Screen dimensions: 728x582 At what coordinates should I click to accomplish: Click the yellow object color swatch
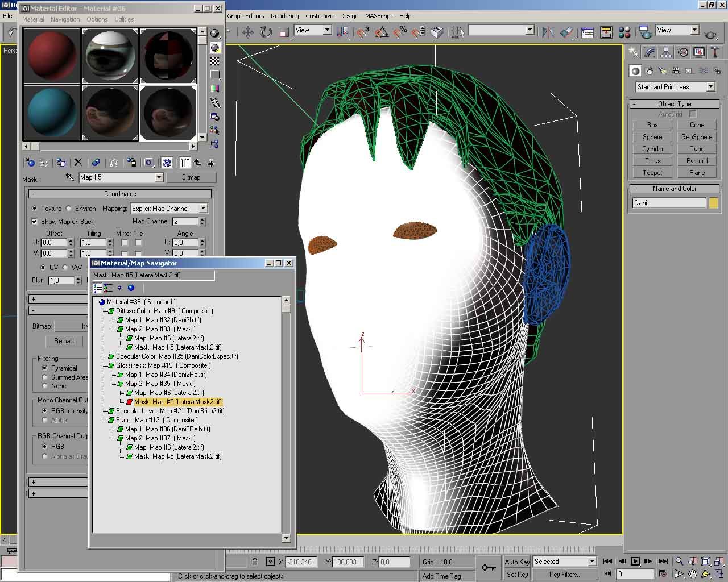click(713, 203)
